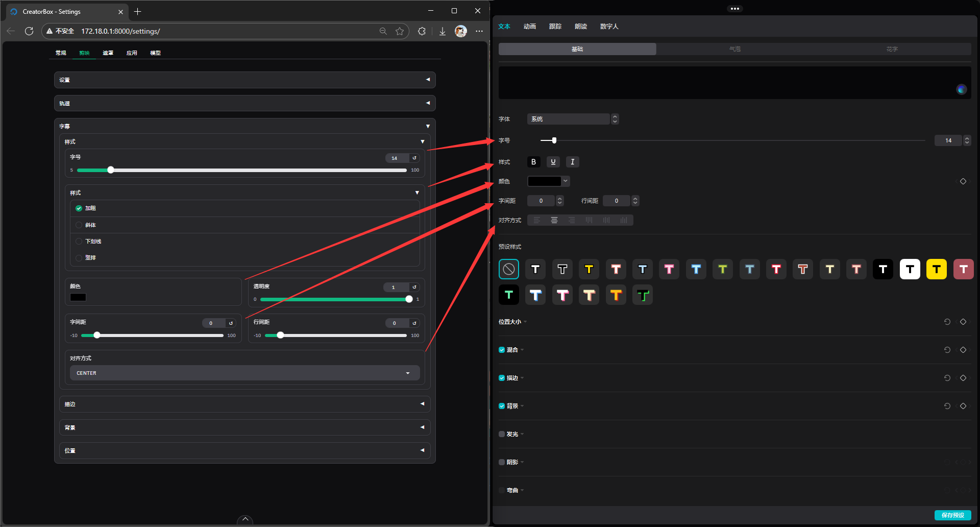
Task: Enable the 发光 glow checkbox
Action: 502,434
